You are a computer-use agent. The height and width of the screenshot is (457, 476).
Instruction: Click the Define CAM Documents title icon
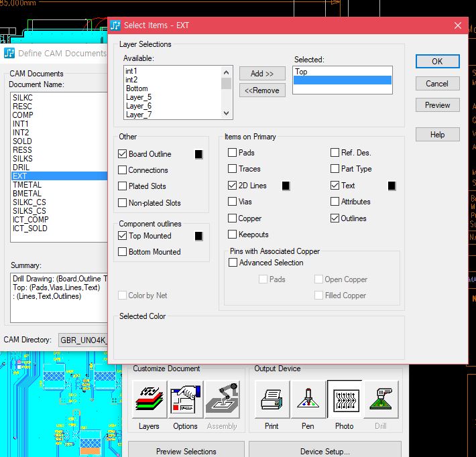9,53
